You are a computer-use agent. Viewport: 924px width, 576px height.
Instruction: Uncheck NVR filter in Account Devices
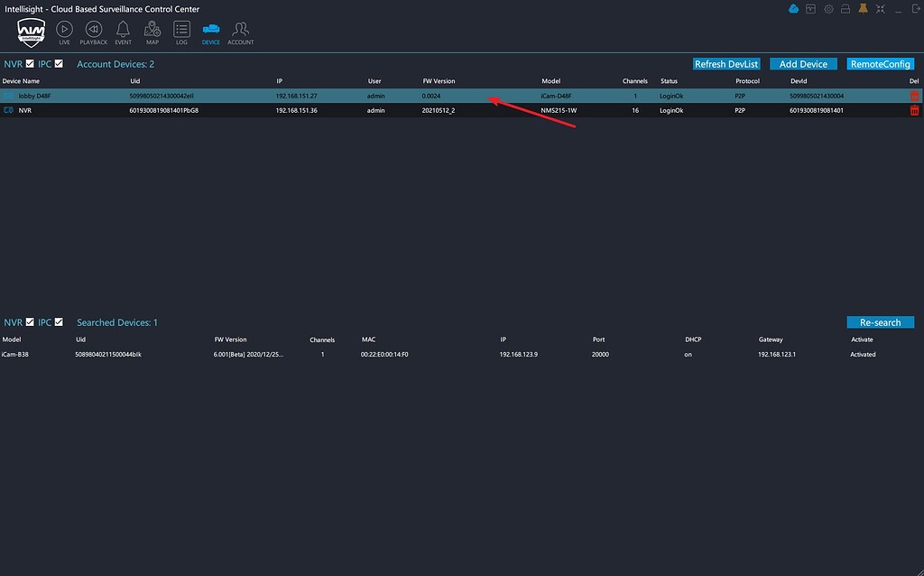(30, 63)
